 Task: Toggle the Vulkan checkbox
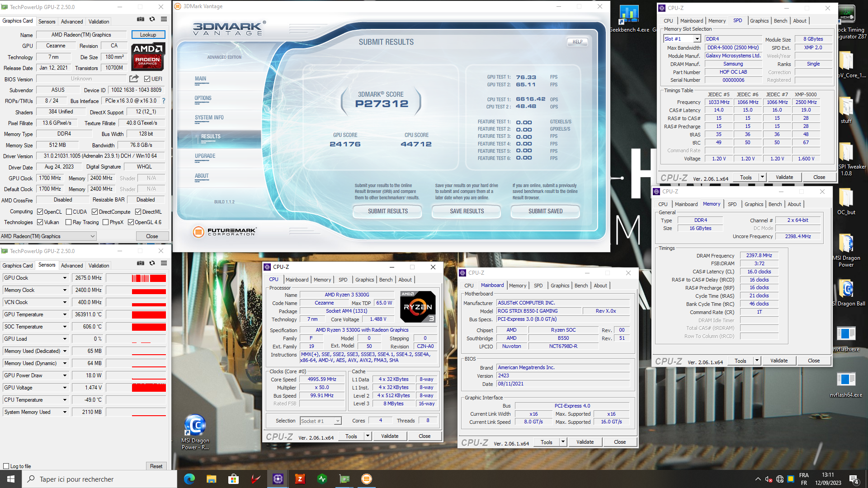coord(40,222)
